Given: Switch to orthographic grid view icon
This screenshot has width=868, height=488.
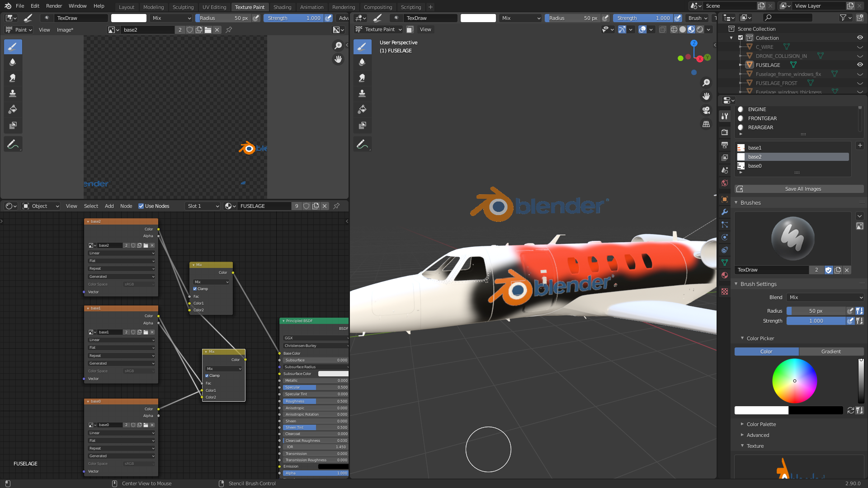Looking at the screenshot, I should click(706, 124).
